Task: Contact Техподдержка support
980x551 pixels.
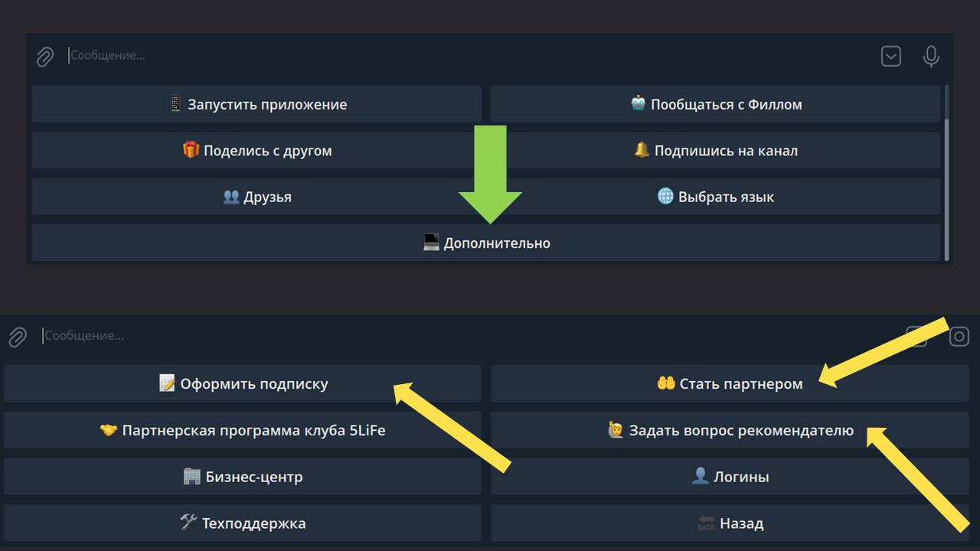Action: [243, 523]
